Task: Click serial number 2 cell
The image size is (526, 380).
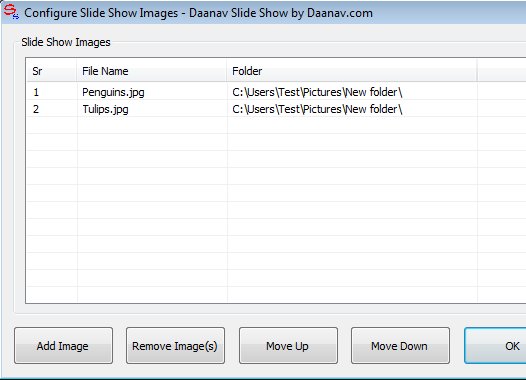Action: tap(36, 109)
